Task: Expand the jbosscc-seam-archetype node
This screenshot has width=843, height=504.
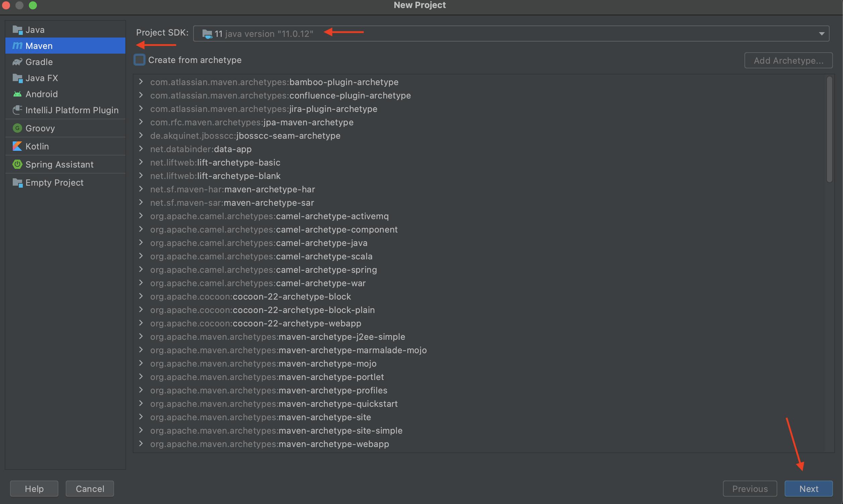Action: pos(141,135)
